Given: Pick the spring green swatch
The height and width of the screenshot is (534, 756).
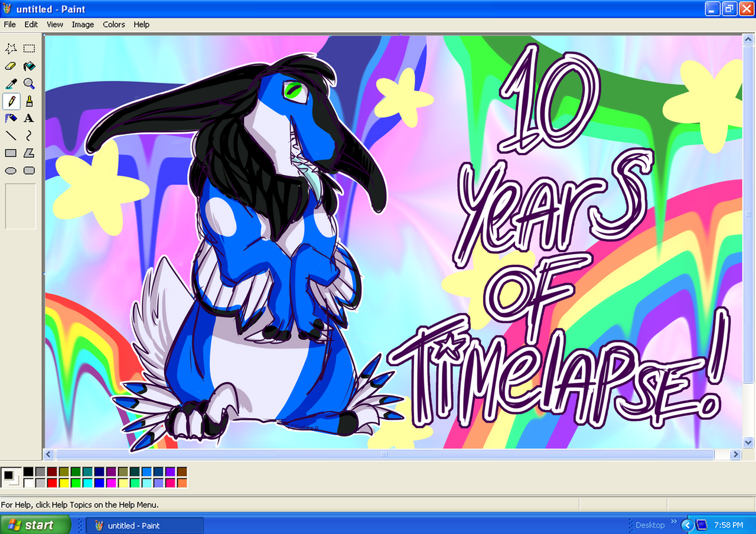Looking at the screenshot, I should point(135,483).
